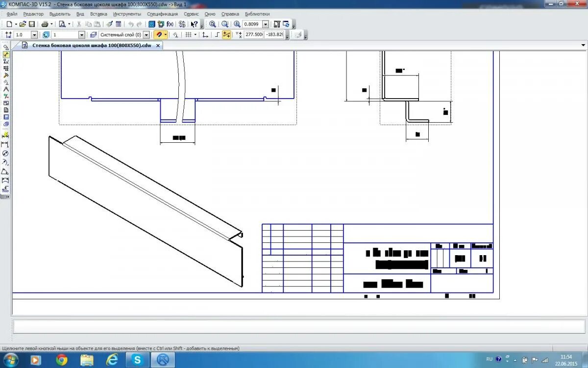The width and height of the screenshot is (588, 368).
Task: Click the Y coordinate field -183.829
Action: pyautogui.click(x=274, y=35)
